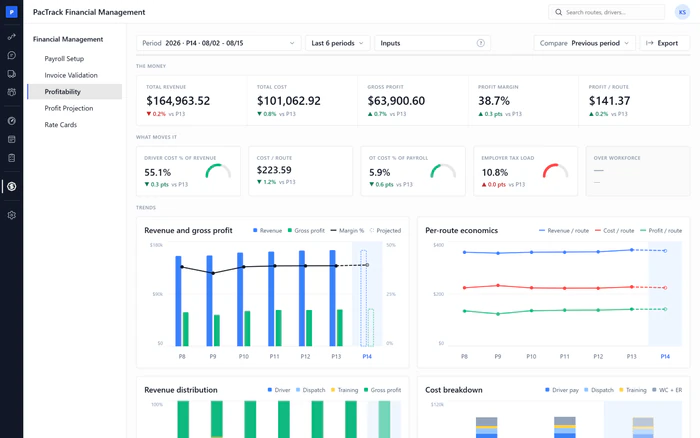Click the Inputs help question-mark icon

[480, 43]
